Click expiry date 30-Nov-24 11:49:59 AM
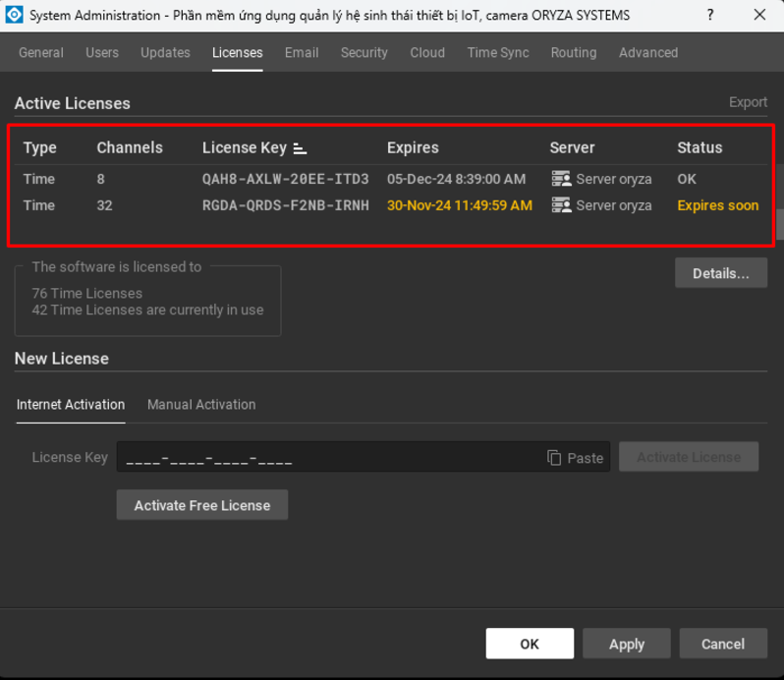 [x=460, y=205]
